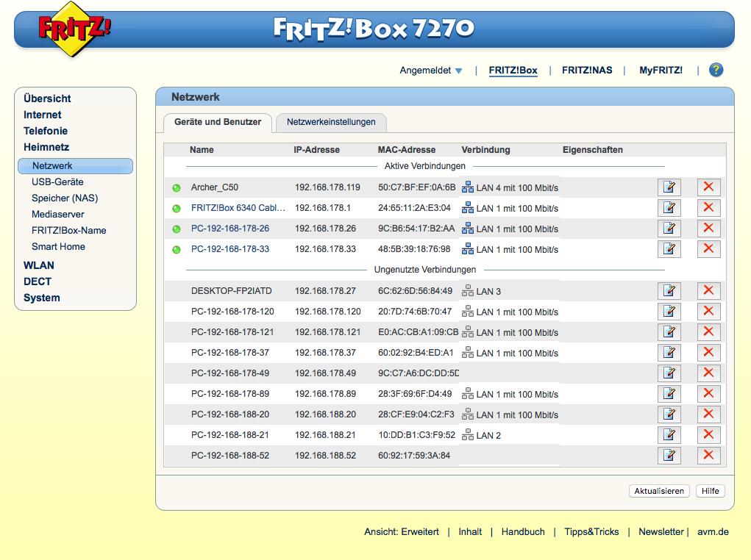Delete the PC-192-168-178-33 entry
The image size is (751, 560).
(708, 249)
